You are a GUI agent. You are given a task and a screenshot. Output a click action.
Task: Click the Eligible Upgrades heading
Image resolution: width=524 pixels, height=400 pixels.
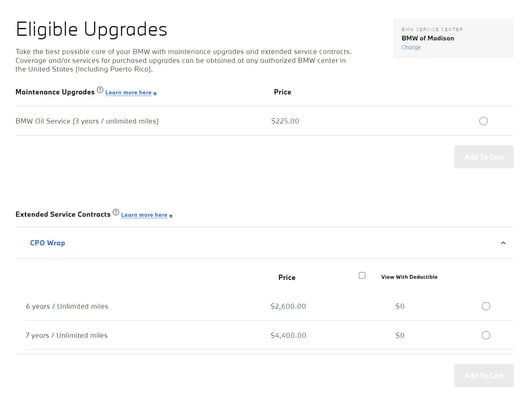pos(91,29)
